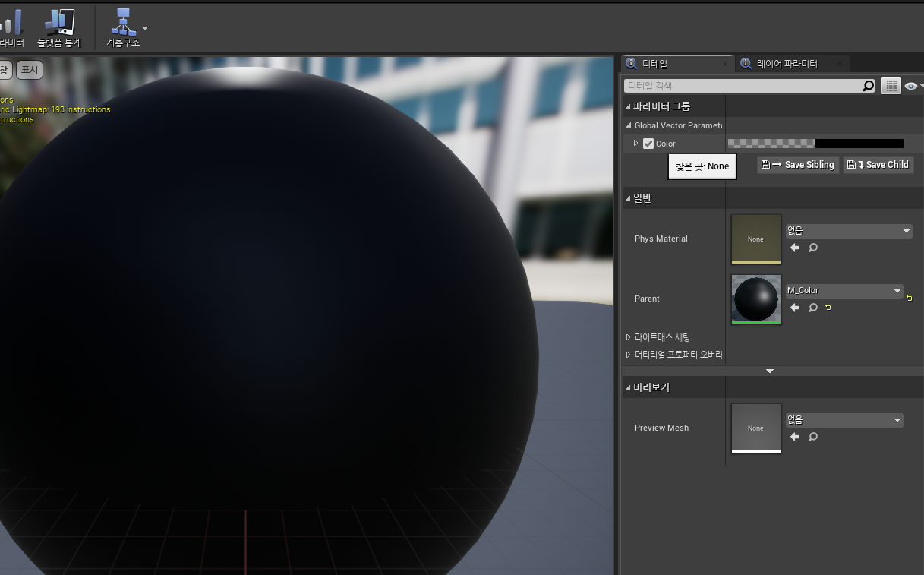Collapse the 일반 section
924x575 pixels.
tap(628, 198)
